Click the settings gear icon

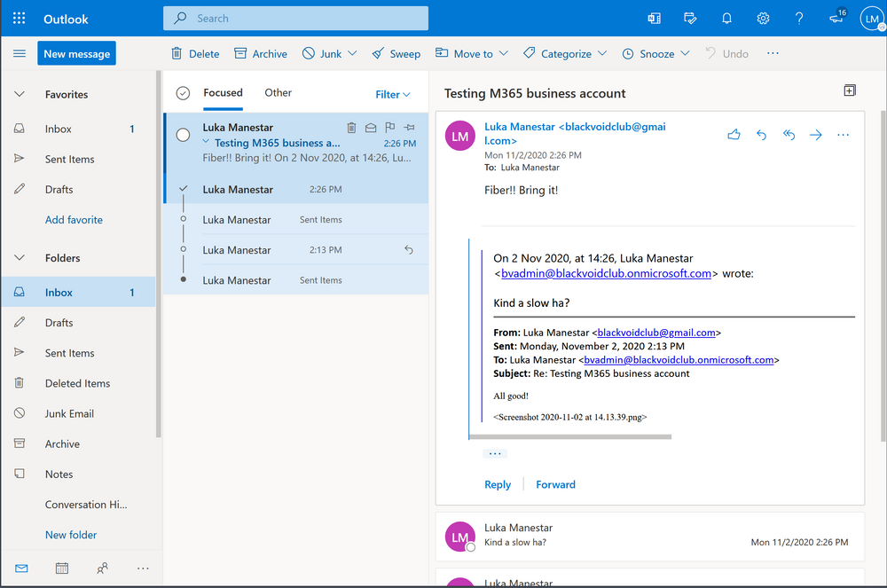tap(763, 19)
